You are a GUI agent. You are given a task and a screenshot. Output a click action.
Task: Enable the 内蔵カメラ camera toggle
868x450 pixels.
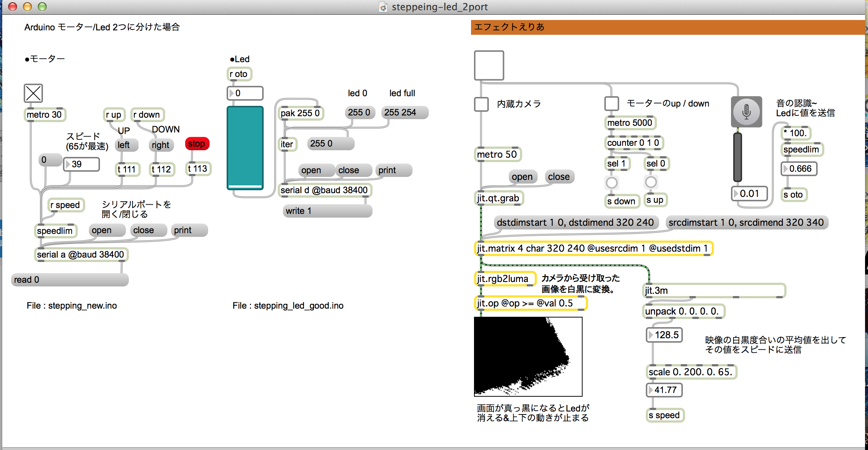tap(481, 104)
